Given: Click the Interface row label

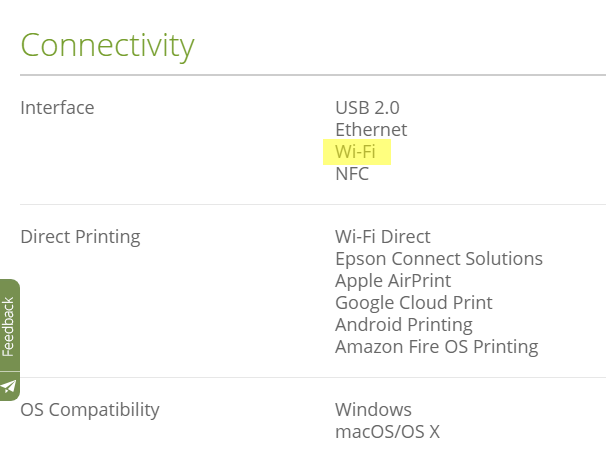Looking at the screenshot, I should pyautogui.click(x=57, y=107).
